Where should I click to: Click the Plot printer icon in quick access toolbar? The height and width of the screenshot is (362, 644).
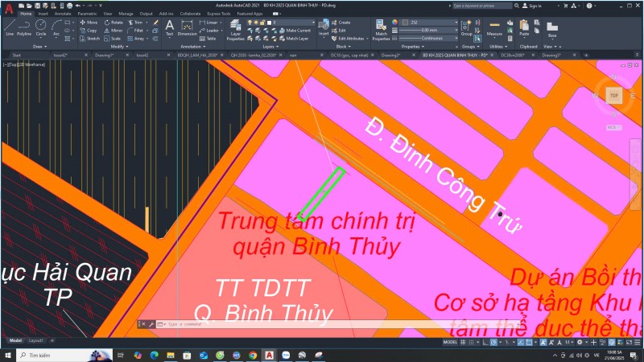tap(69, 6)
